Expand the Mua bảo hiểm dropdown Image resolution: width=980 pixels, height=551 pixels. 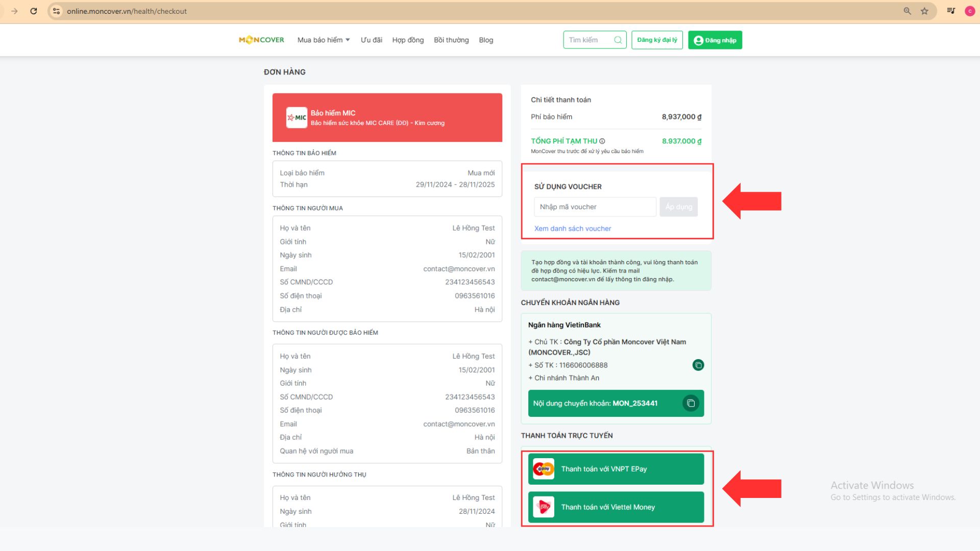[x=324, y=40]
